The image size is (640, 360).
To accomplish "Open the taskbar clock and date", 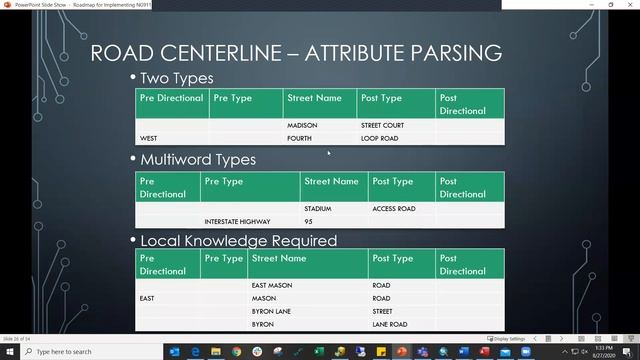I will [604, 351].
